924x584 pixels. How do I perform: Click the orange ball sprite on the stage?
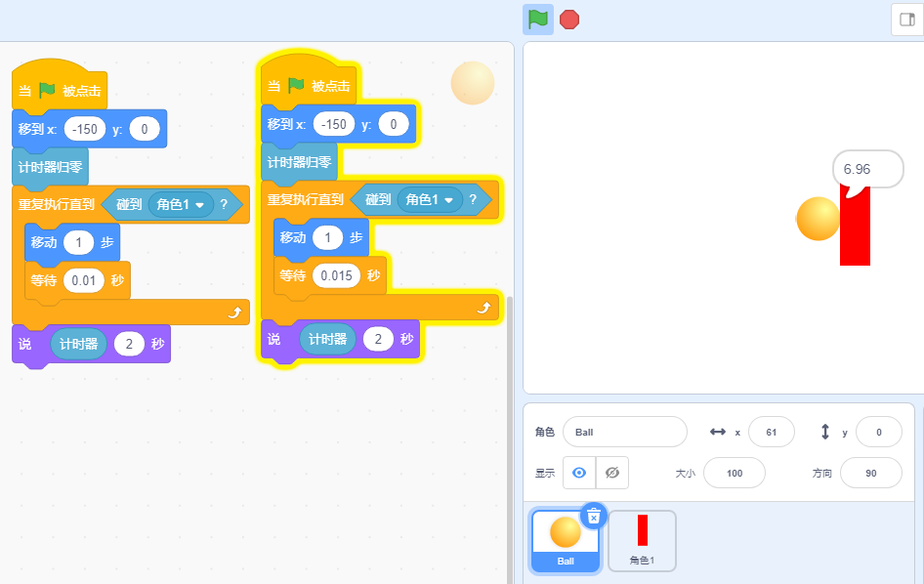818,219
